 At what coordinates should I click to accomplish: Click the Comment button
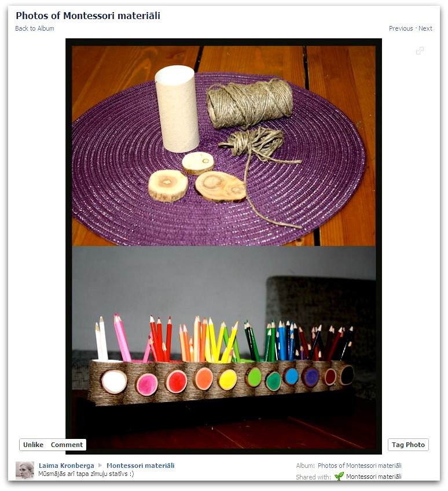[x=67, y=445]
